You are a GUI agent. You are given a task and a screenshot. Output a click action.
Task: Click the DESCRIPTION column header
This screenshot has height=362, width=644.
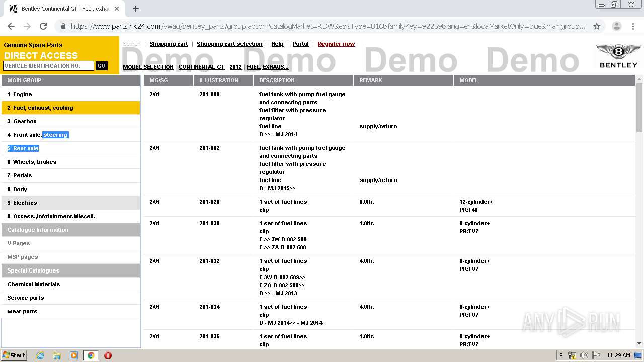pyautogui.click(x=303, y=80)
